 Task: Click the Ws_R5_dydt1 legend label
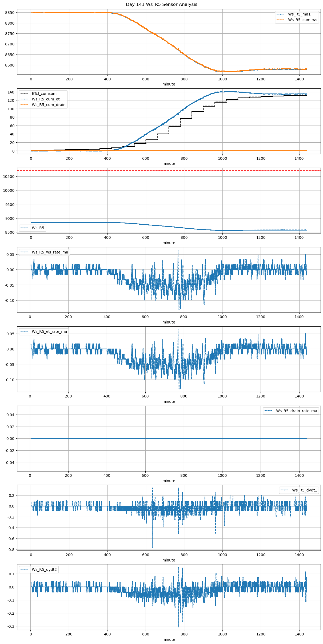click(x=304, y=490)
